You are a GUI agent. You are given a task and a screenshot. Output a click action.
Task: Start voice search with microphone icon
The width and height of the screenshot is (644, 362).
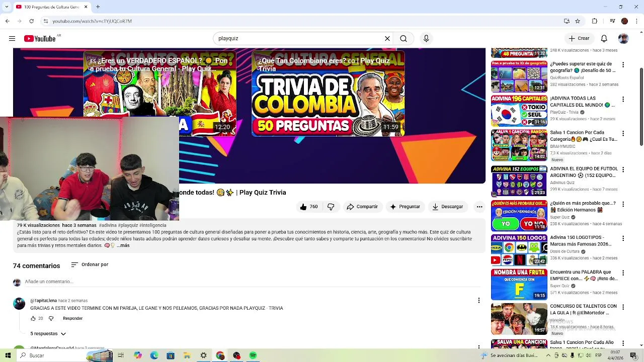[x=426, y=39]
